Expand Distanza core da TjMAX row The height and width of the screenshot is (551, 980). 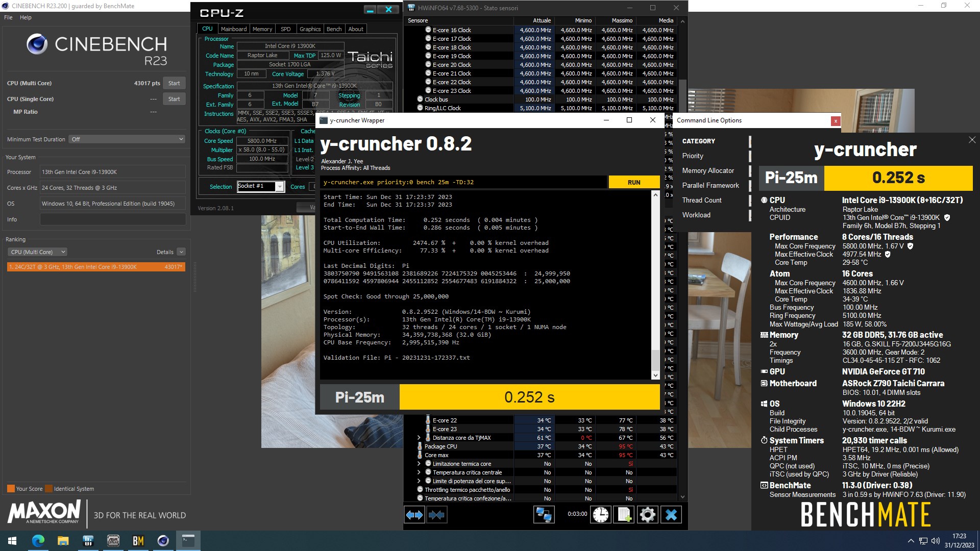(x=419, y=438)
